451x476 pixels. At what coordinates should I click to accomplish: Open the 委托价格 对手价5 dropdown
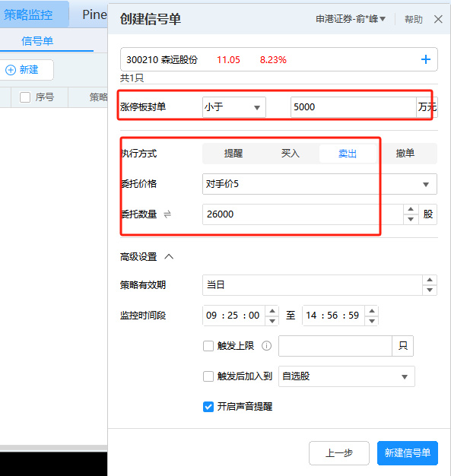pyautogui.click(x=319, y=184)
